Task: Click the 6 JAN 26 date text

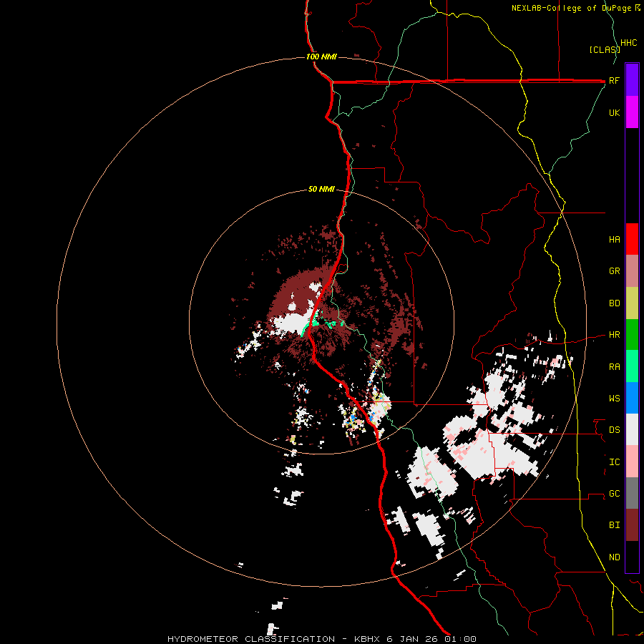Action: [x=413, y=639]
